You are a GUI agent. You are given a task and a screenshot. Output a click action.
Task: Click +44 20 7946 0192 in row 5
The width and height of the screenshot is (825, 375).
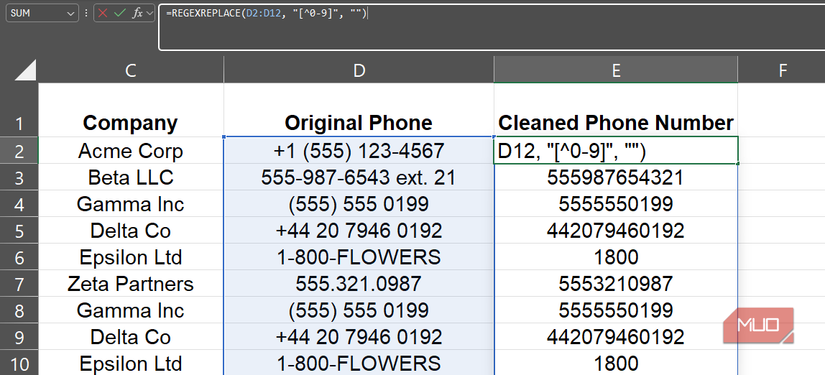tap(359, 230)
